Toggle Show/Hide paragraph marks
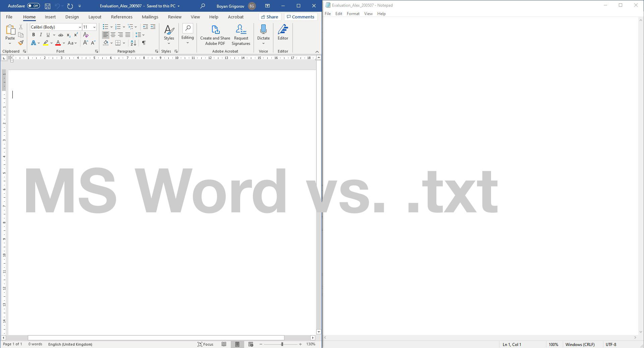 (x=144, y=43)
